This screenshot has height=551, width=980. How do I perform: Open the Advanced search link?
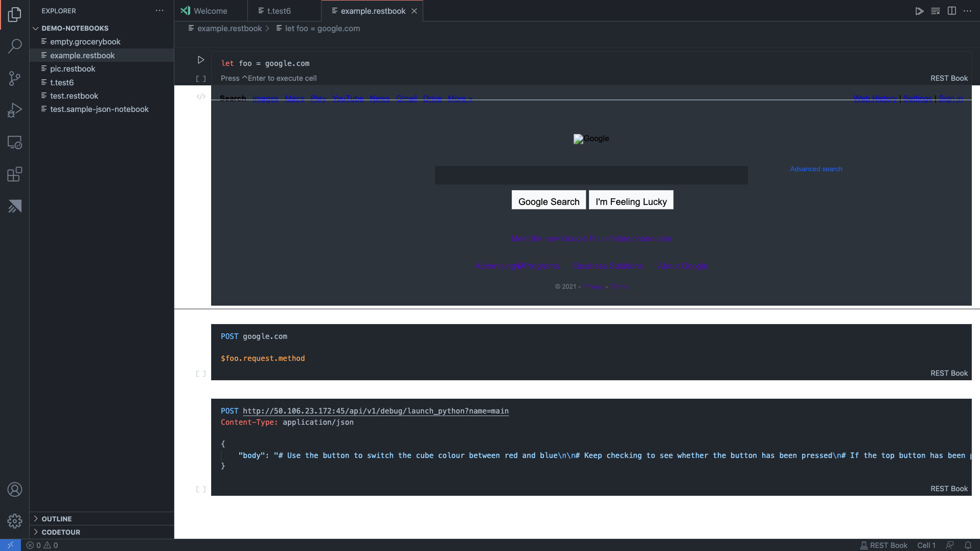815,169
